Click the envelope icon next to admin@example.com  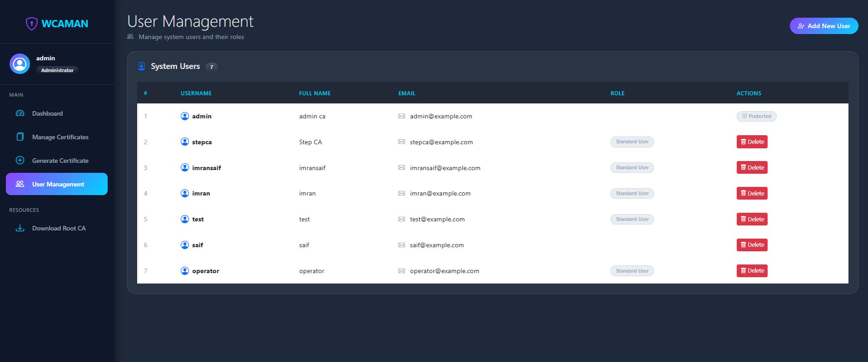[402, 116]
